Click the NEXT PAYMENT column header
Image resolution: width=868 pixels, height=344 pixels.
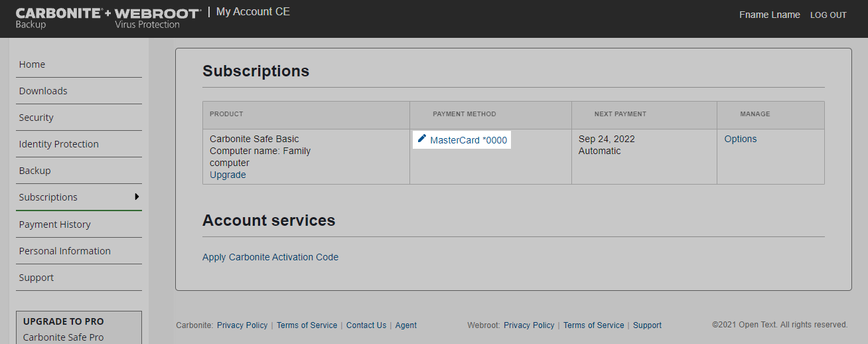coord(620,114)
